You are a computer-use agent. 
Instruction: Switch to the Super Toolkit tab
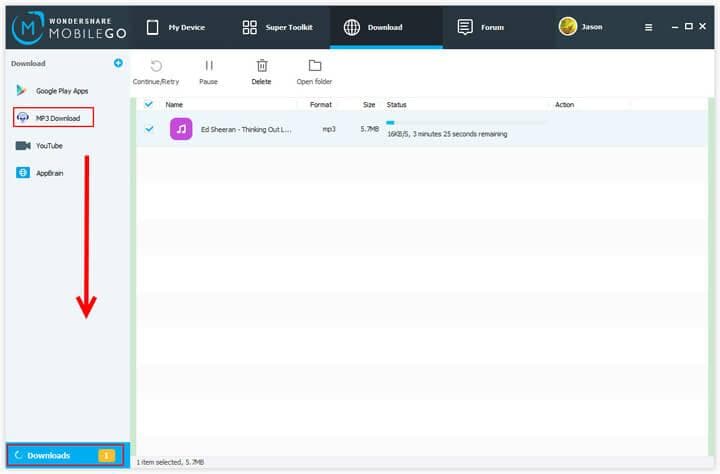coord(277,28)
